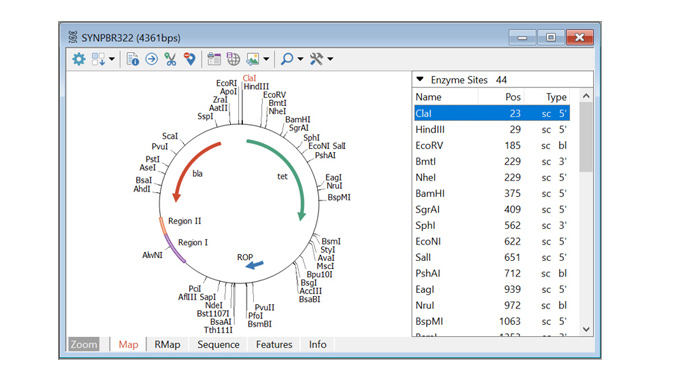The image size is (678, 381).
Task: Click the ScaI site label on map
Action: [x=170, y=136]
